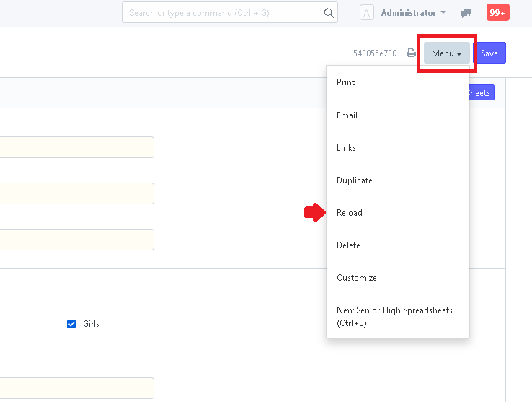Uncheck the Girls checkbox
The height and width of the screenshot is (402, 532).
[x=71, y=324]
